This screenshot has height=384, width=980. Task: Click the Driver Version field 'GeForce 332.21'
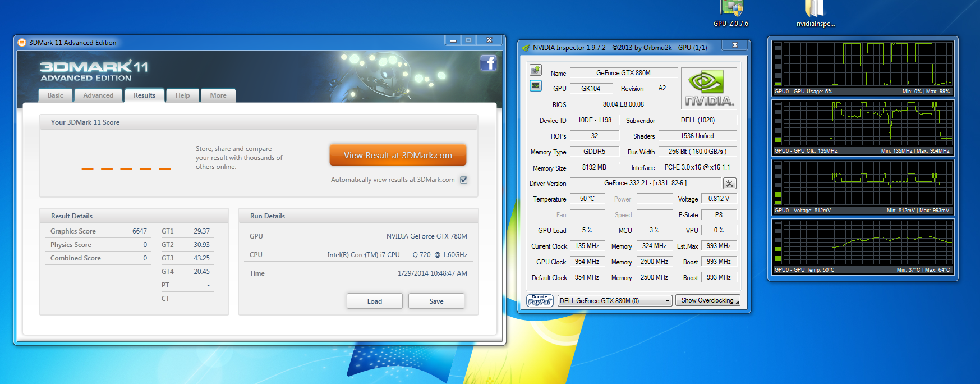pos(645,183)
